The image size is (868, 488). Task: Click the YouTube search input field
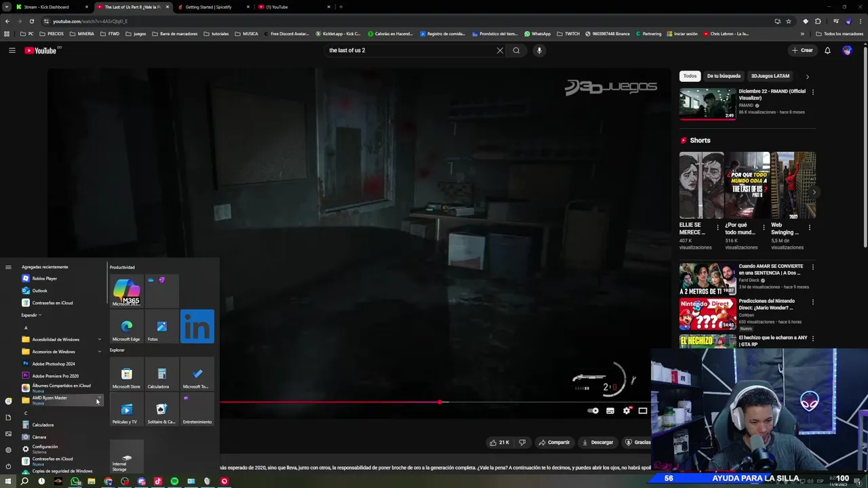pyautogui.click(x=410, y=50)
